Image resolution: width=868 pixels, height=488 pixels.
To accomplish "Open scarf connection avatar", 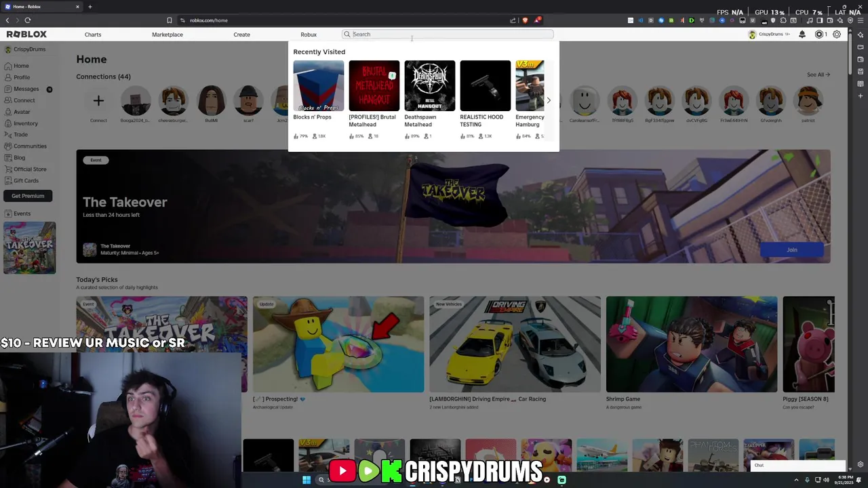I will [248, 101].
